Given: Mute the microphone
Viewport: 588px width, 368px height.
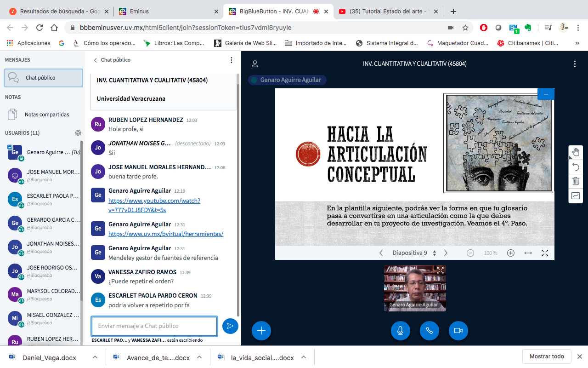Looking at the screenshot, I should click(x=401, y=330).
